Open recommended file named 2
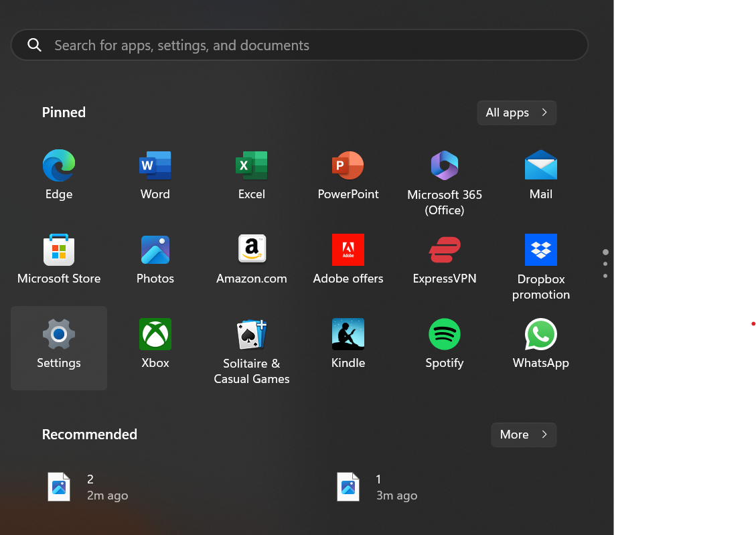The image size is (756, 535). (x=88, y=487)
